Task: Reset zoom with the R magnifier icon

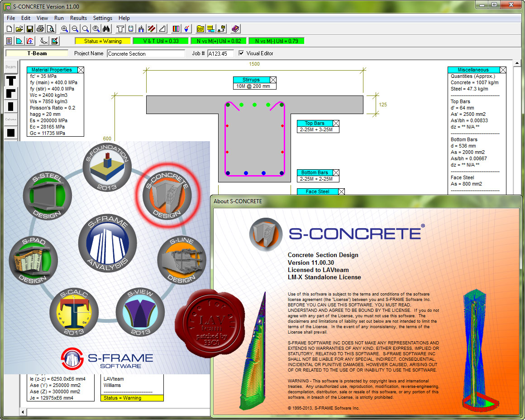Action: pyautogui.click(x=96, y=29)
